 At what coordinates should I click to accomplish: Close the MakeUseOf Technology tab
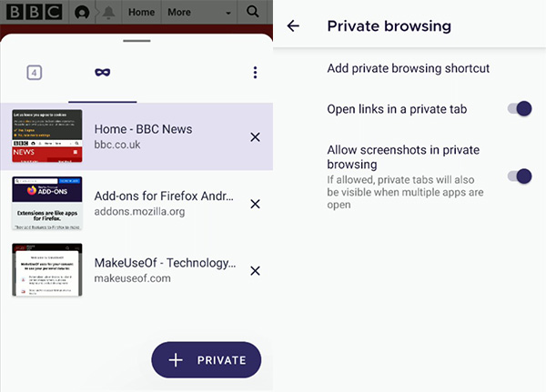[255, 271]
